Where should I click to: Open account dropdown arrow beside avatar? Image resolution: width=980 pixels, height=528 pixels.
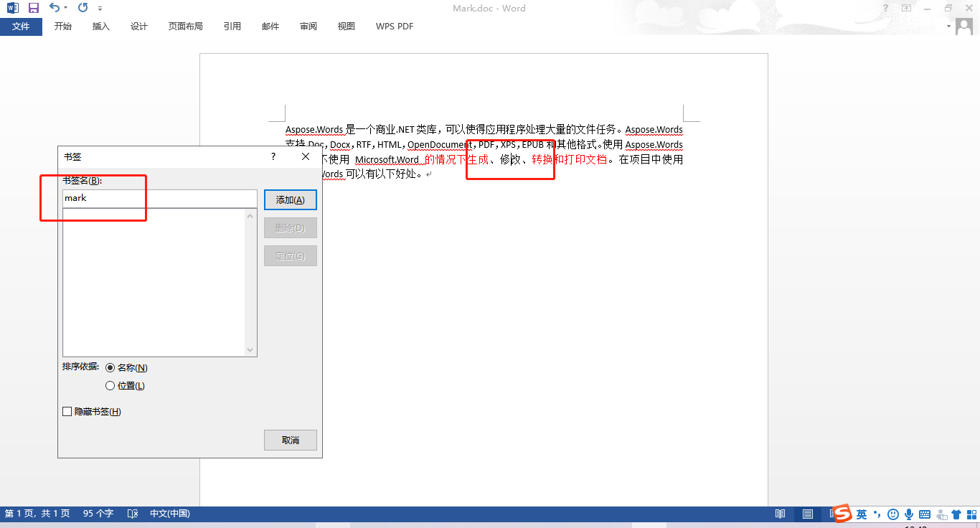pos(948,27)
